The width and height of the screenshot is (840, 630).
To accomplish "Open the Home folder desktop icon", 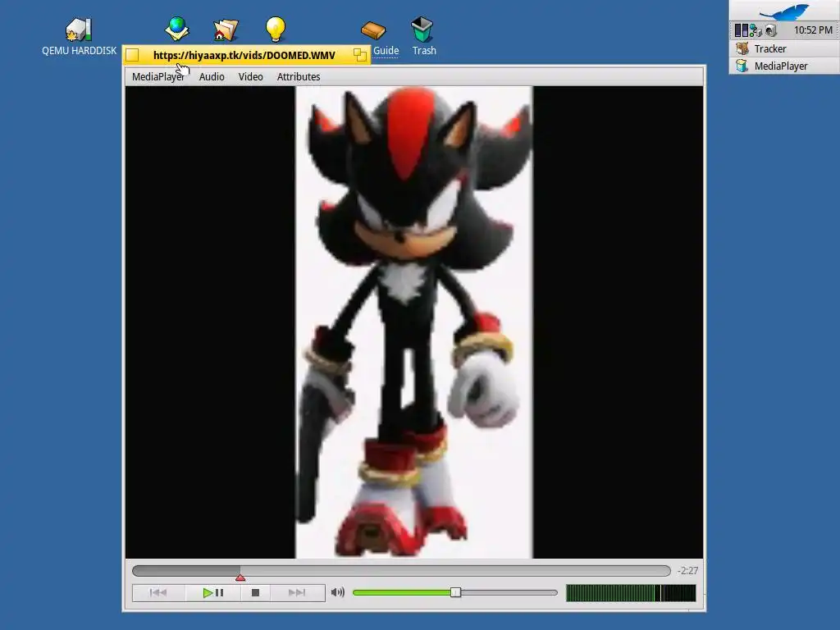I will [226, 30].
